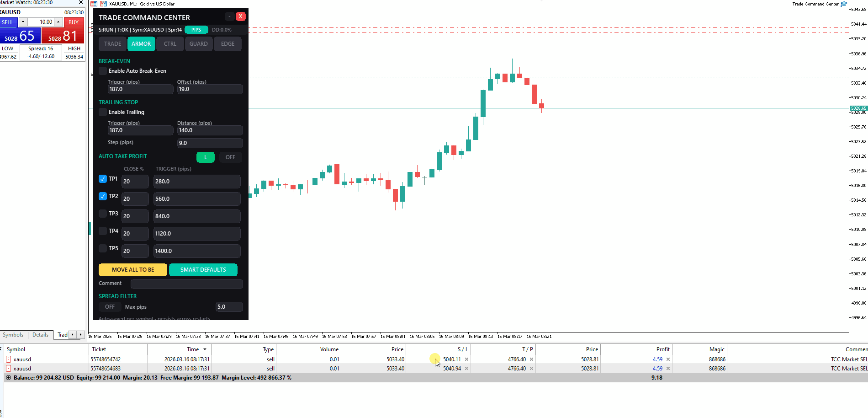The height and width of the screenshot is (418, 868).
Task: Uncheck the TP1 checkbox
Action: click(x=103, y=179)
